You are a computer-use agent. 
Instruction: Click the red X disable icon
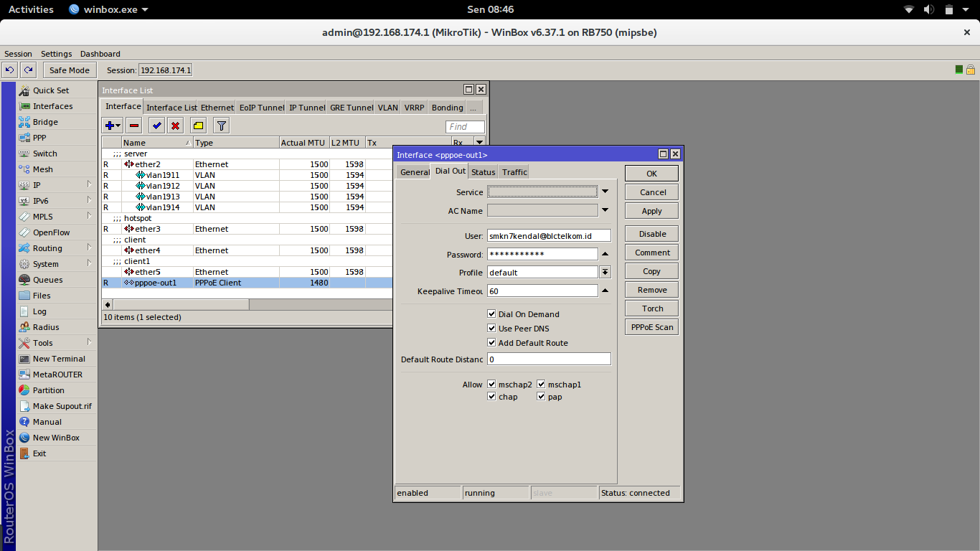(x=175, y=126)
